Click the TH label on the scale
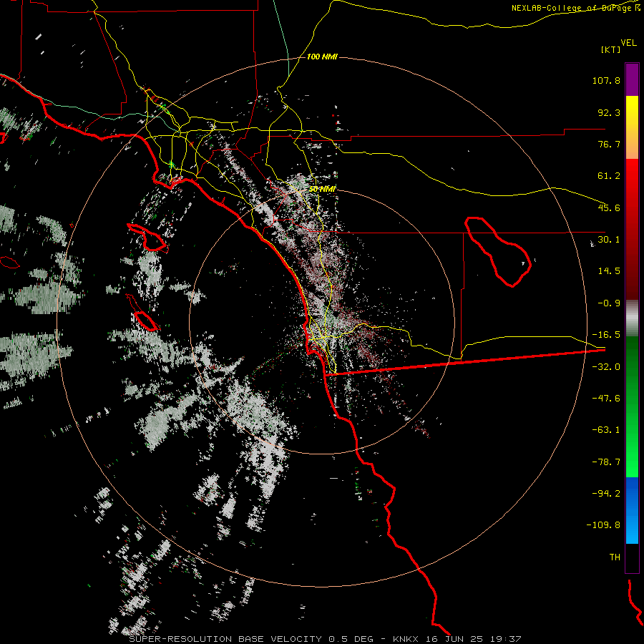The width and height of the screenshot is (644, 644). (x=615, y=557)
